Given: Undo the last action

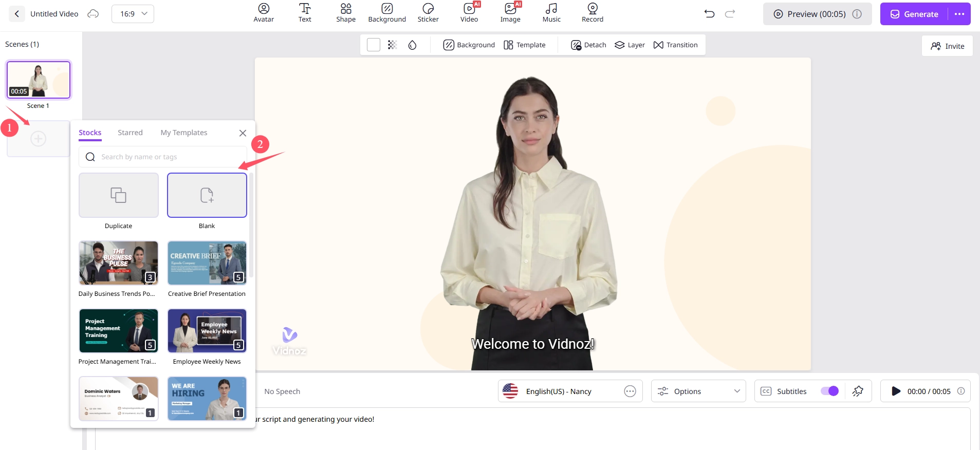Looking at the screenshot, I should tap(710, 14).
